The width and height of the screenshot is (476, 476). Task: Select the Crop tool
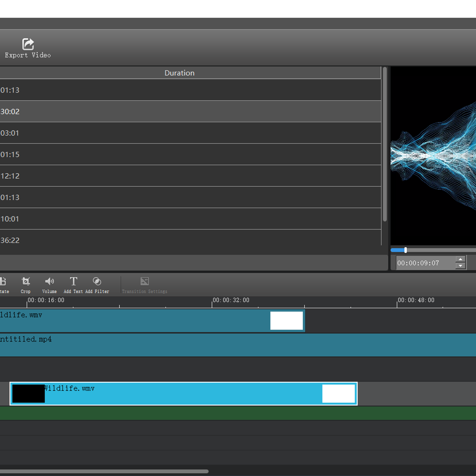point(26,281)
